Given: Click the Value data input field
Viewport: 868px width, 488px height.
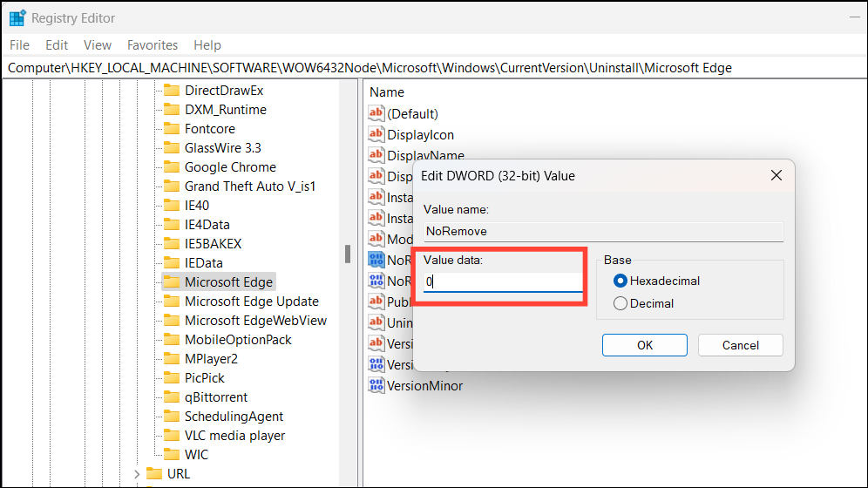Looking at the screenshot, I should [x=503, y=281].
